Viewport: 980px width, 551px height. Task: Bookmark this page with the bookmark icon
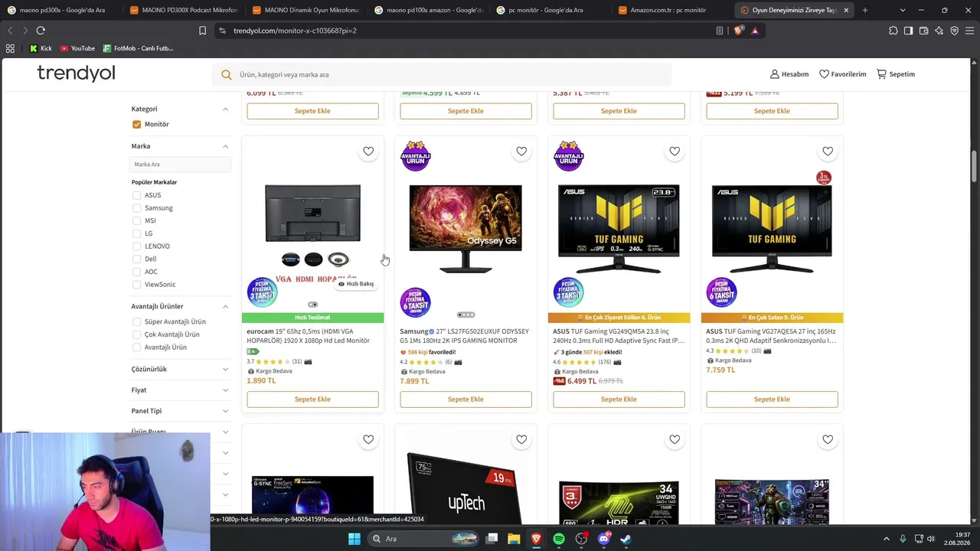[x=202, y=31]
